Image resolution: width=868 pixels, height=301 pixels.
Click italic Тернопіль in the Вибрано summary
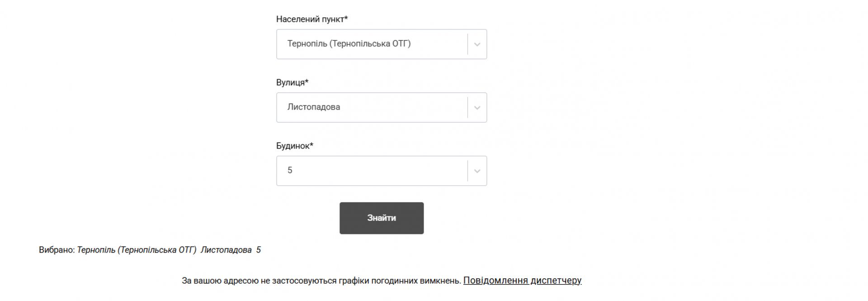(x=96, y=250)
